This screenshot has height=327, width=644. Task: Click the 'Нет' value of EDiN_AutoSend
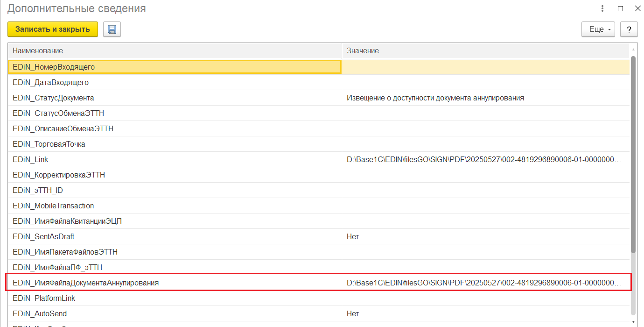(353, 313)
